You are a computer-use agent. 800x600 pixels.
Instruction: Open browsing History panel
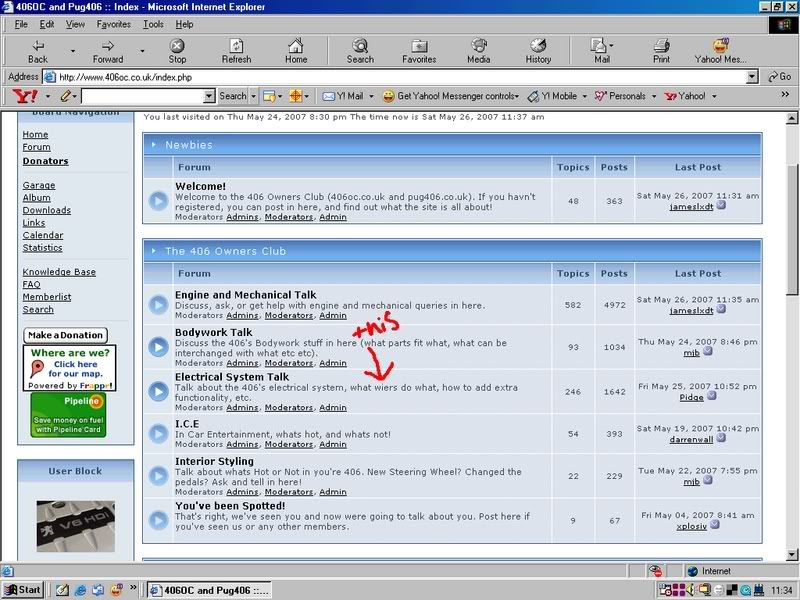point(538,51)
